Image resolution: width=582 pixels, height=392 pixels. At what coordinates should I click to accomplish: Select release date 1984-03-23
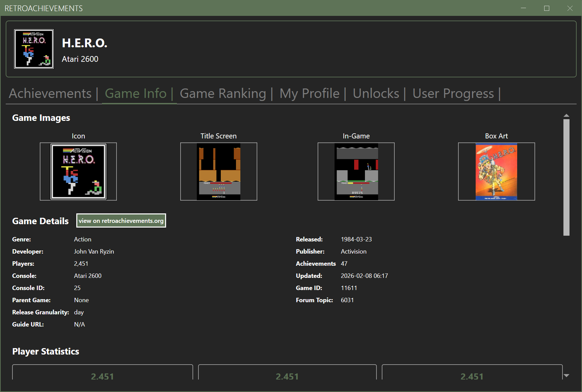[x=356, y=239]
